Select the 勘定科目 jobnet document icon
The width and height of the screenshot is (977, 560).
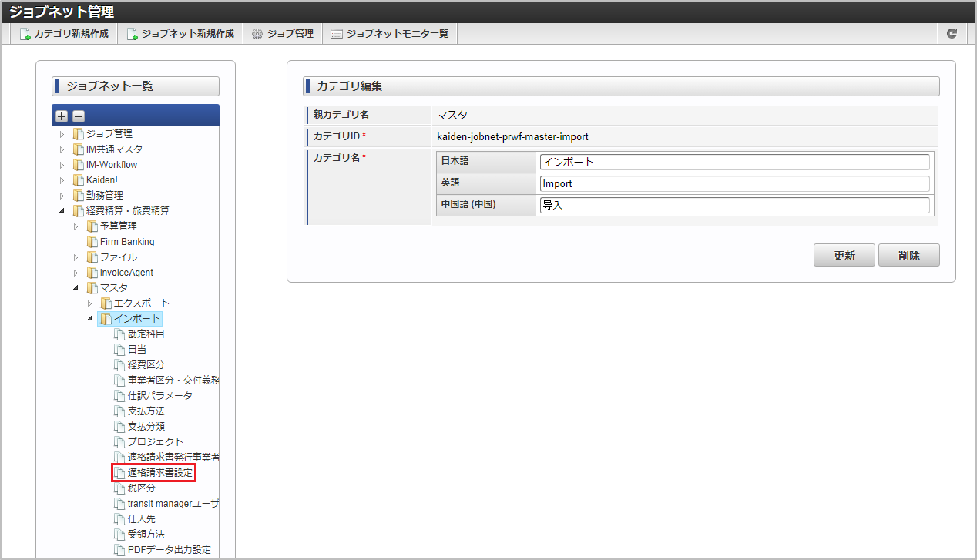tap(119, 334)
